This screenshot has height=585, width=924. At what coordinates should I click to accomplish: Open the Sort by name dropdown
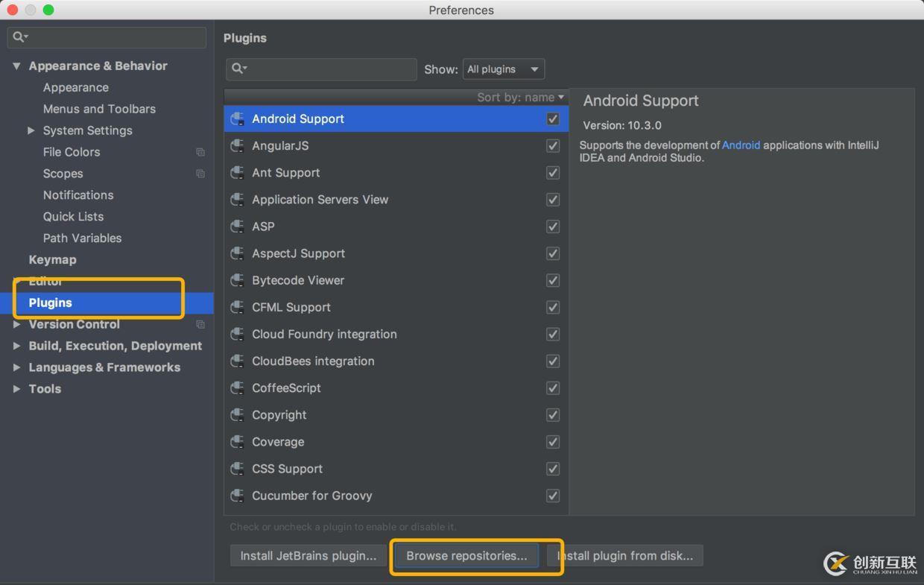(x=521, y=97)
